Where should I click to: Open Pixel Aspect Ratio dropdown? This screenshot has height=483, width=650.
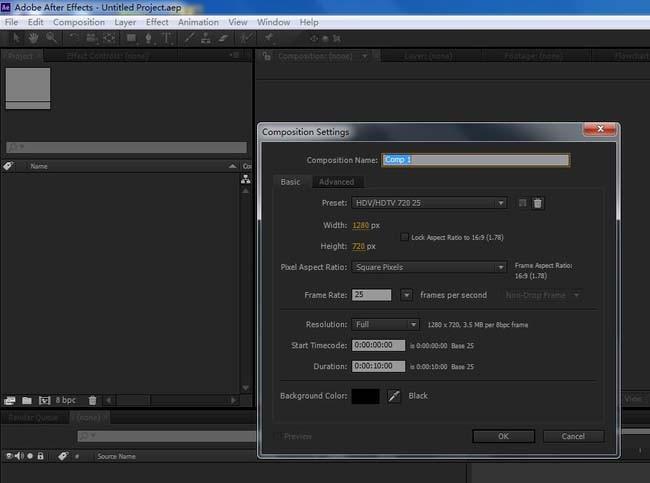click(x=430, y=267)
